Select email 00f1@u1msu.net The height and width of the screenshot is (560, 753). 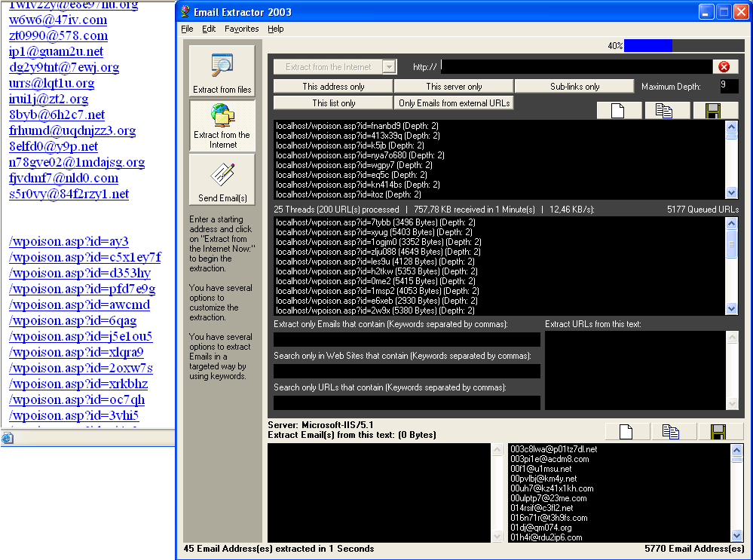[540, 469]
